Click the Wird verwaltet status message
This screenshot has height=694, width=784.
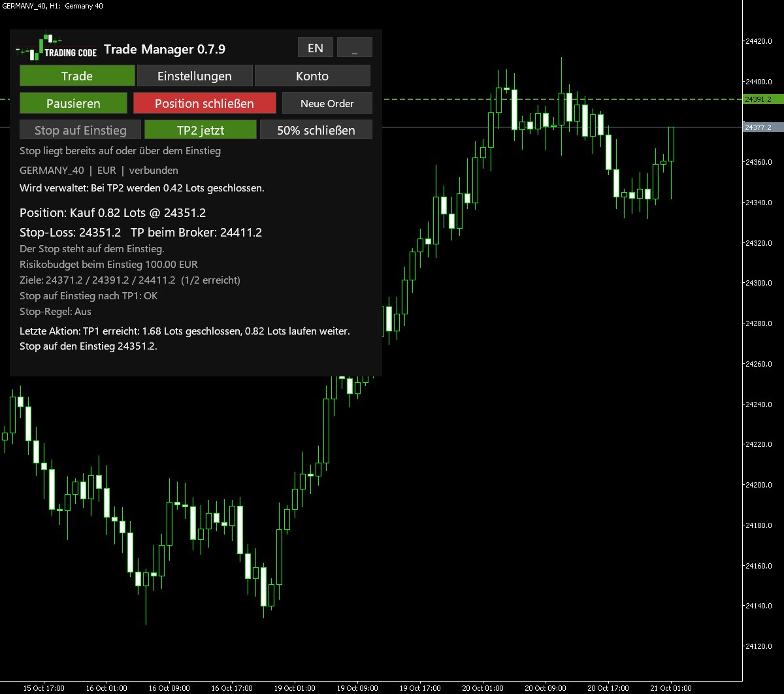[x=142, y=188]
